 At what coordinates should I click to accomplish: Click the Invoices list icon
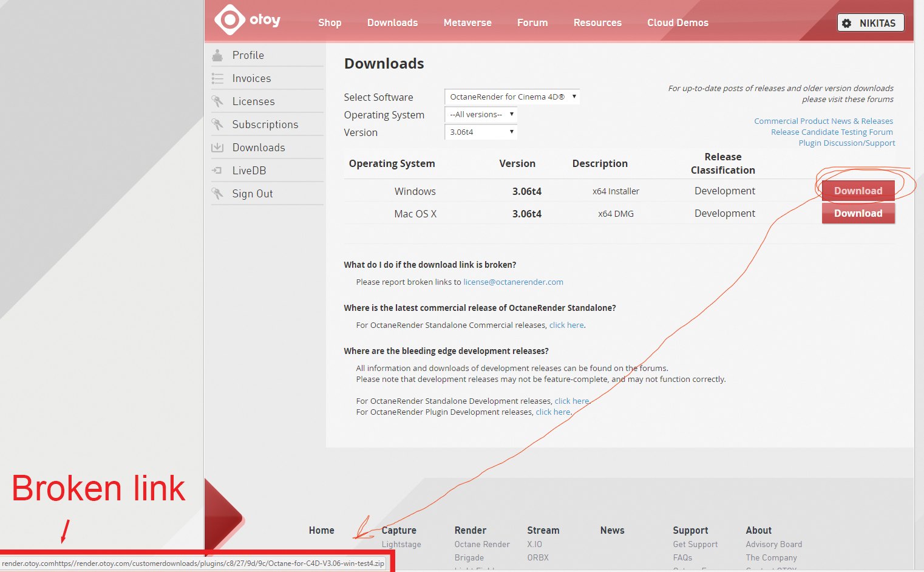(217, 78)
